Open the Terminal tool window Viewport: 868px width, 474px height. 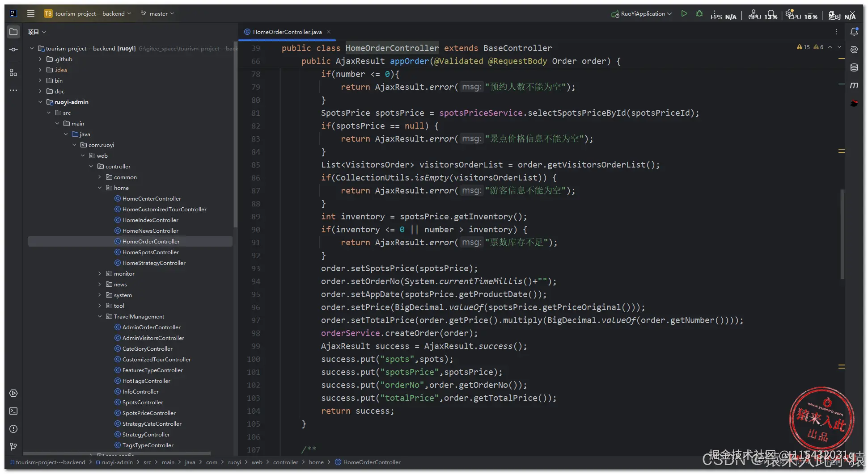click(13, 411)
